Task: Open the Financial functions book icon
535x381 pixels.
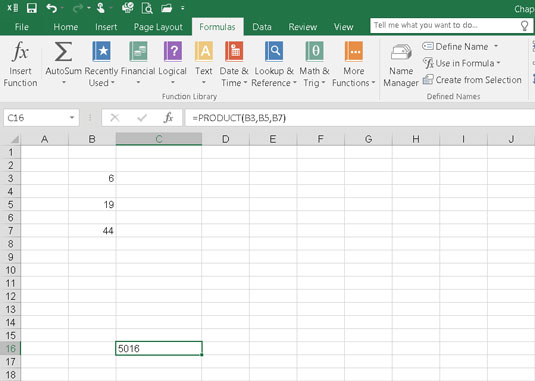Action: 138,51
